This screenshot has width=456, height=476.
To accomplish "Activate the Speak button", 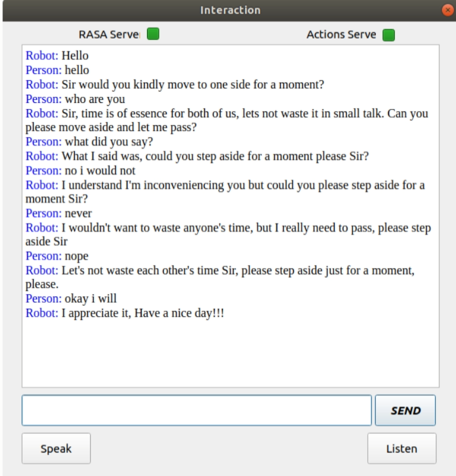I will [x=56, y=448].
